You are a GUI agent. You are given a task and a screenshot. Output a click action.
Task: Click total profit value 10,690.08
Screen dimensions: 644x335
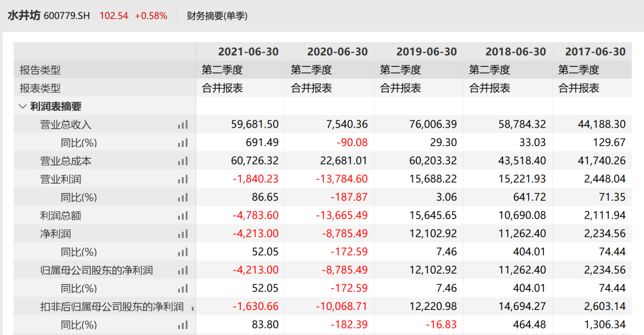[x=522, y=215]
